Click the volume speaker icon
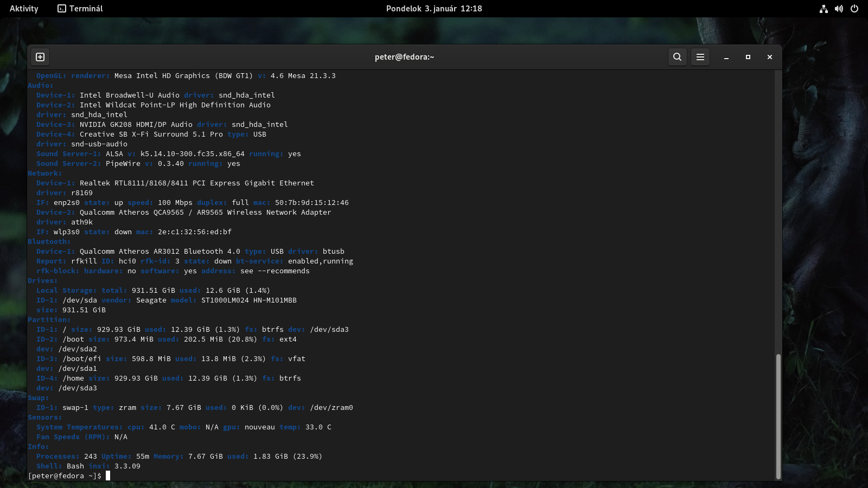This screenshot has height=488, width=868. (x=839, y=9)
